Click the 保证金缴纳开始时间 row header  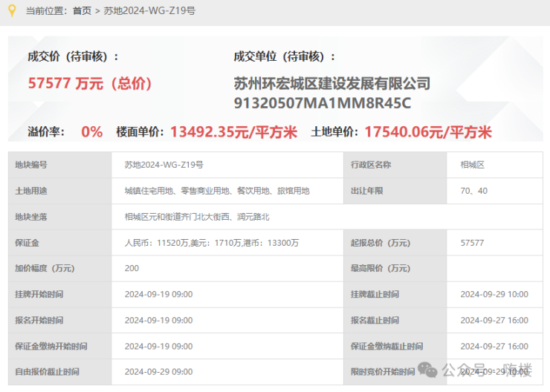[60, 346]
